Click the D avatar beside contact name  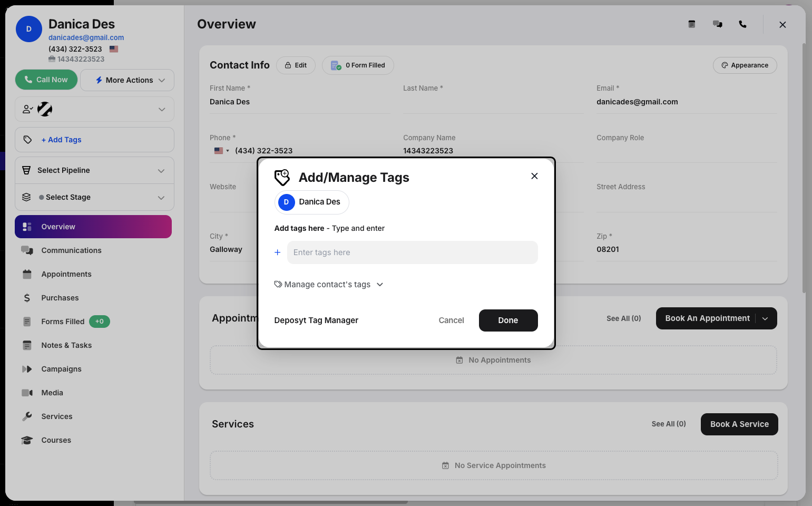pyautogui.click(x=29, y=29)
